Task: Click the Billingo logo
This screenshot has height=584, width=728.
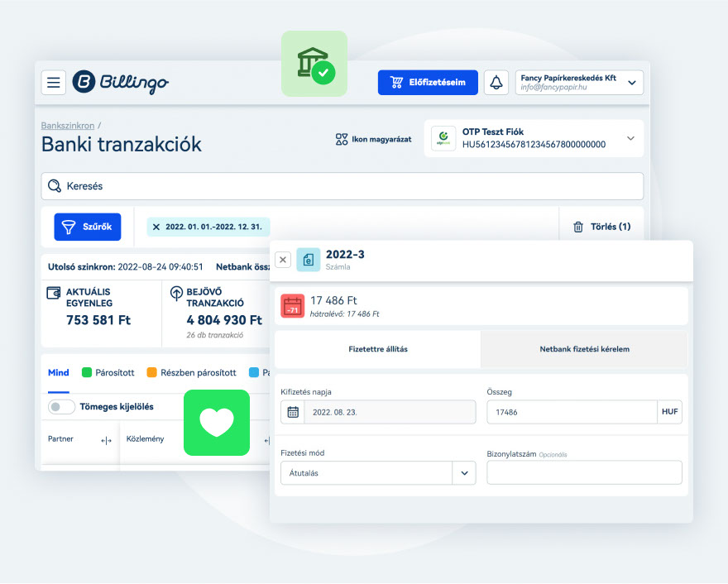Action: click(120, 82)
